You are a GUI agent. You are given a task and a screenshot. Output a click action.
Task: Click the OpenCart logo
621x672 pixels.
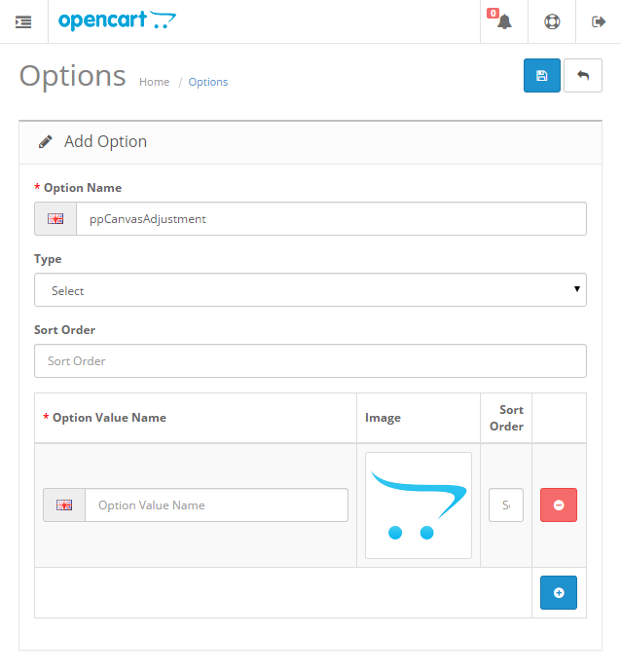coord(117,20)
